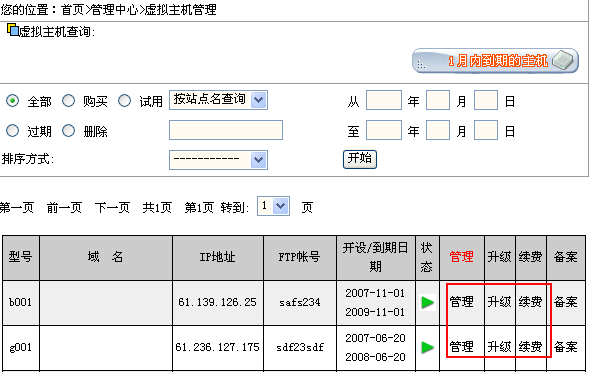
Task: Click the 至 year input field
Action: 384,130
